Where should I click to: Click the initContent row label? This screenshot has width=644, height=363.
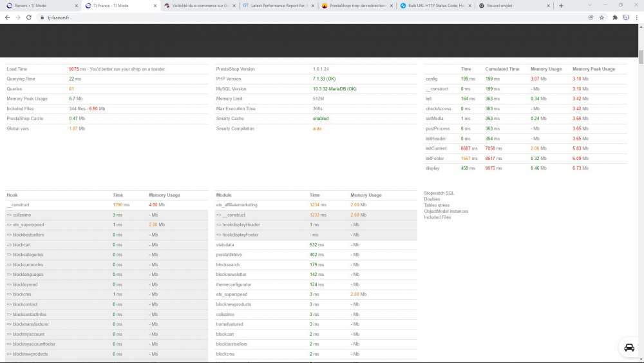tap(436, 148)
